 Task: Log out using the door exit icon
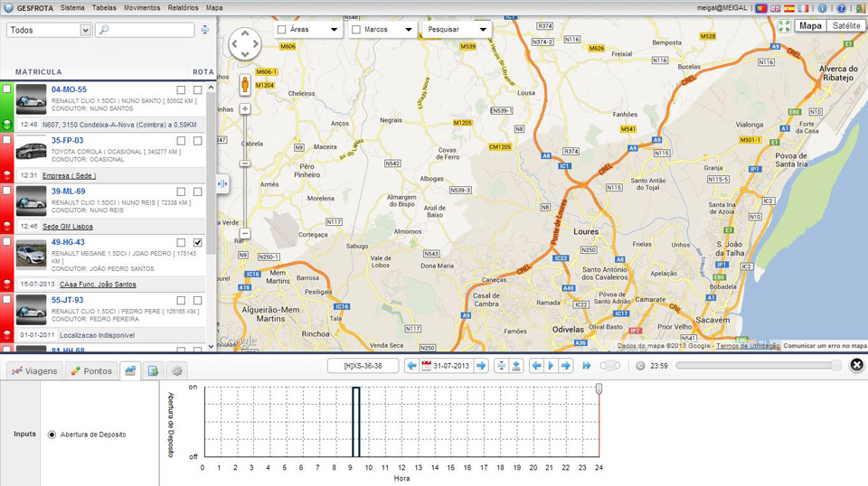point(861,8)
